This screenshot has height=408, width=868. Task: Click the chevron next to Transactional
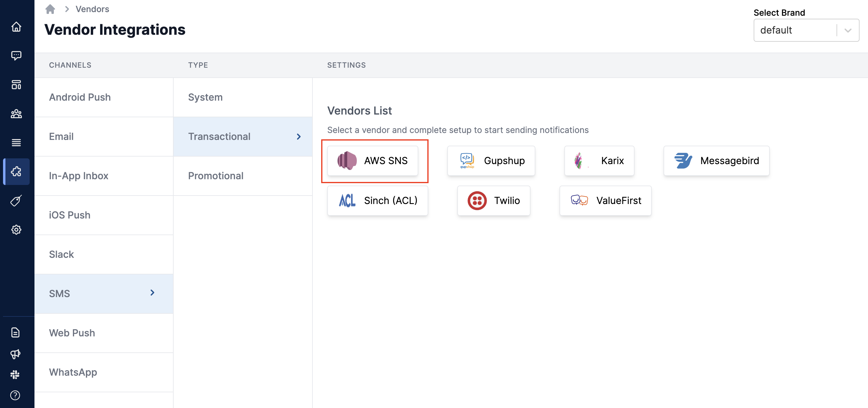(x=299, y=137)
